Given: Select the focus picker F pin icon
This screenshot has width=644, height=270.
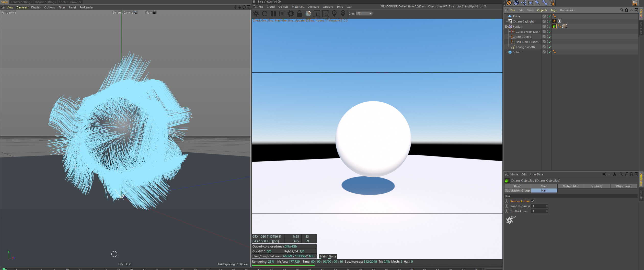Looking at the screenshot, I should click(x=334, y=13).
